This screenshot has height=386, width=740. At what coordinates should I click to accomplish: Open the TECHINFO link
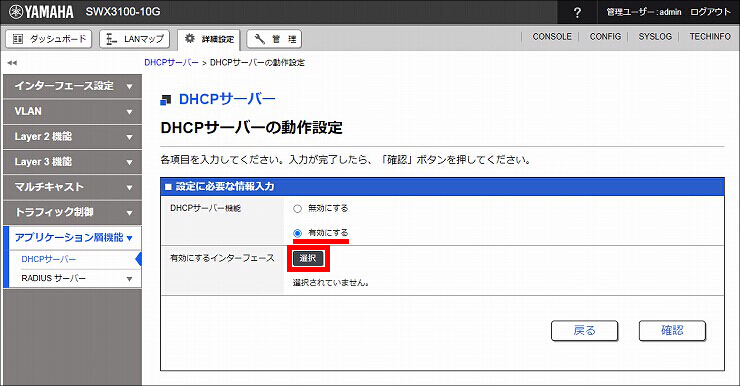710,36
